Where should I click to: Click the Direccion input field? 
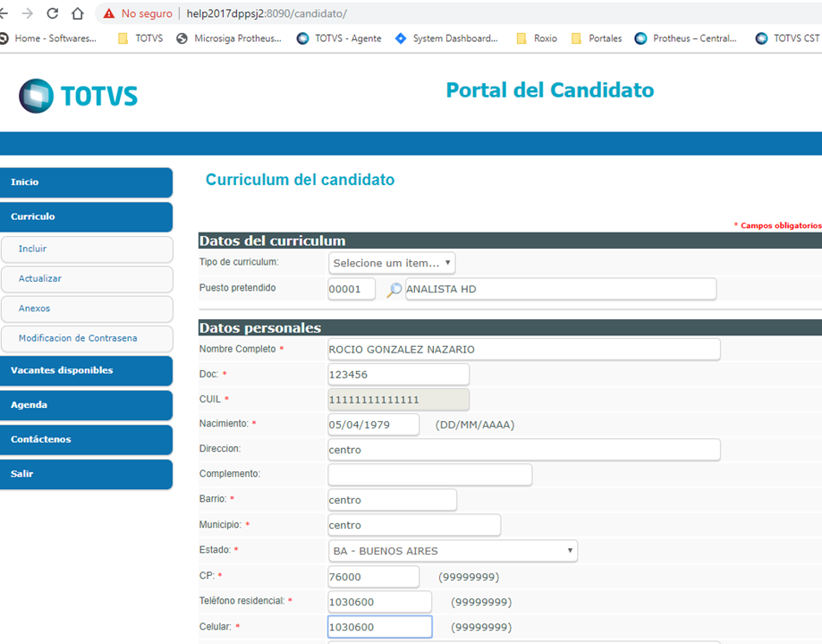click(524, 451)
